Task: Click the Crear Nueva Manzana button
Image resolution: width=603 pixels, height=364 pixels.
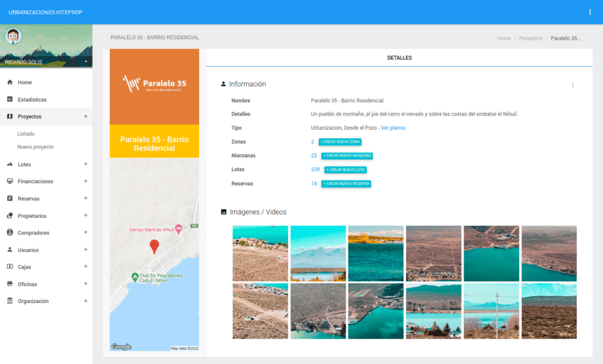Action: click(x=347, y=156)
